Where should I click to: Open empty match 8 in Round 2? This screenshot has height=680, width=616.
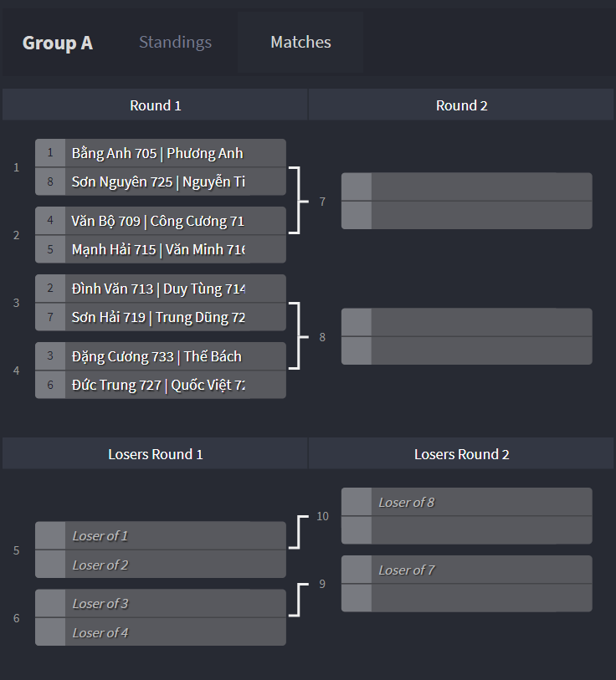[467, 336]
